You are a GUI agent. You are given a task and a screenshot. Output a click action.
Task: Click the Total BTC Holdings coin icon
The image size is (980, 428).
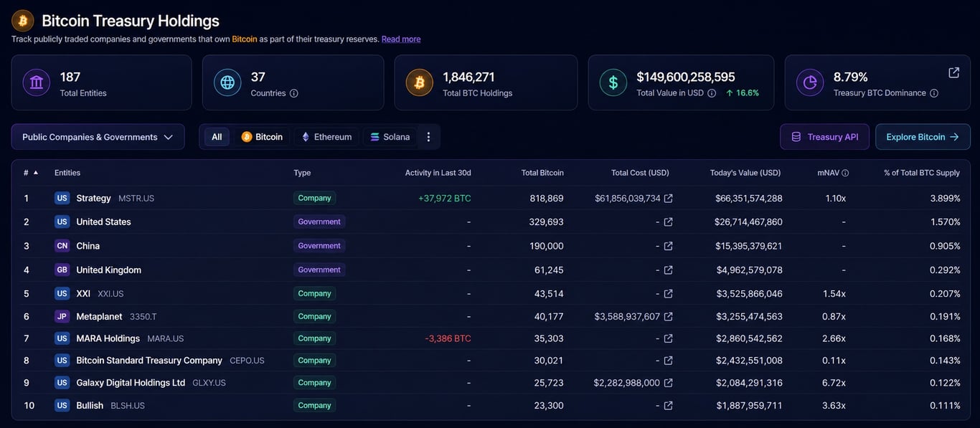[420, 82]
